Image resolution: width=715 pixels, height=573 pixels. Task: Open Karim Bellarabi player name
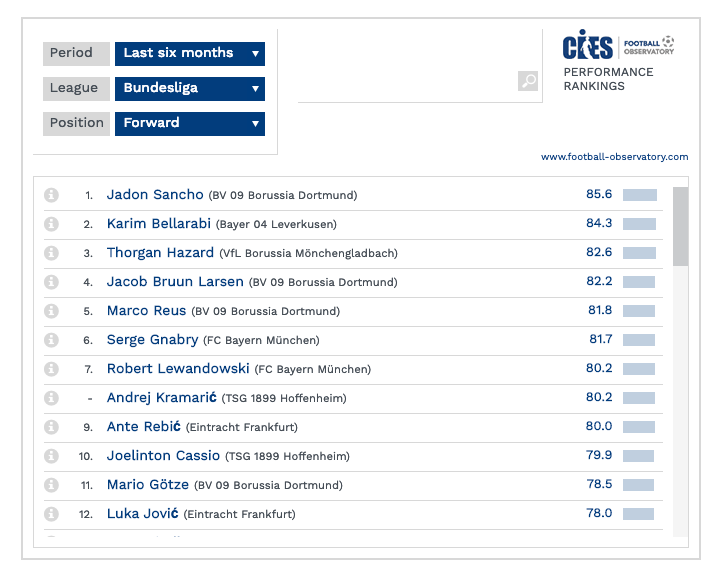[x=159, y=224]
